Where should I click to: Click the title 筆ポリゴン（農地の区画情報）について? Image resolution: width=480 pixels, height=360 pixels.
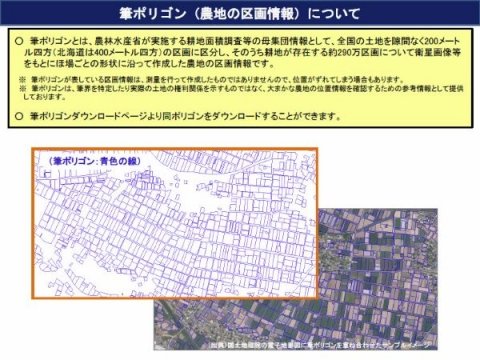pyautogui.click(x=240, y=13)
